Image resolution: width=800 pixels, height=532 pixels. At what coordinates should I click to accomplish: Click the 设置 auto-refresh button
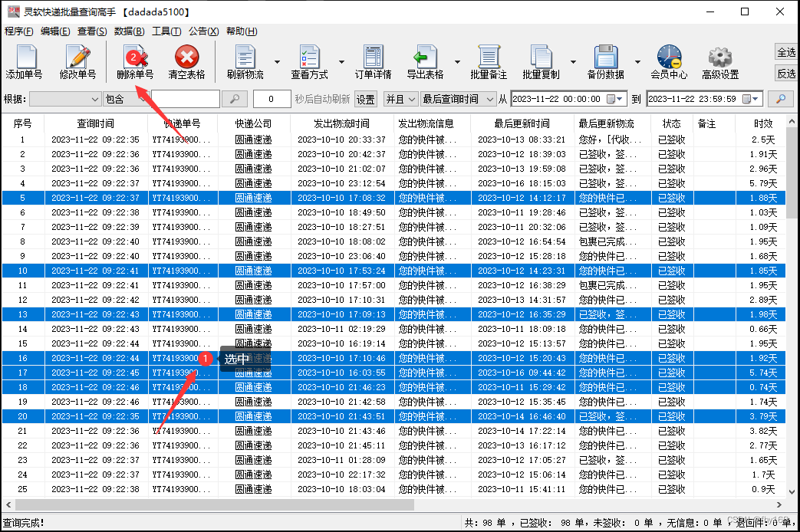click(x=366, y=99)
